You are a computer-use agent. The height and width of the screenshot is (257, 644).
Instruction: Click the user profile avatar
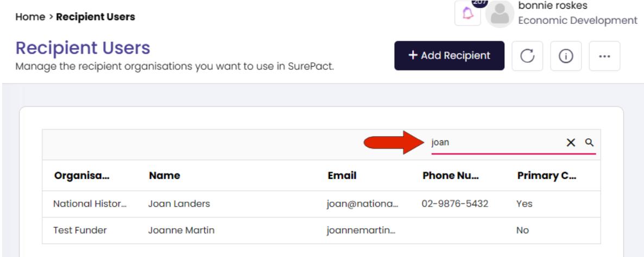(x=500, y=14)
